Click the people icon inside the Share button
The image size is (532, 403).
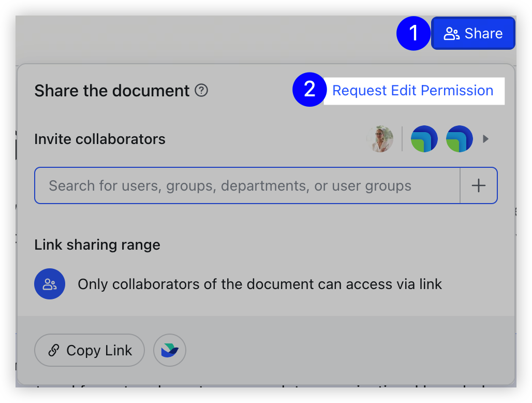tap(452, 33)
